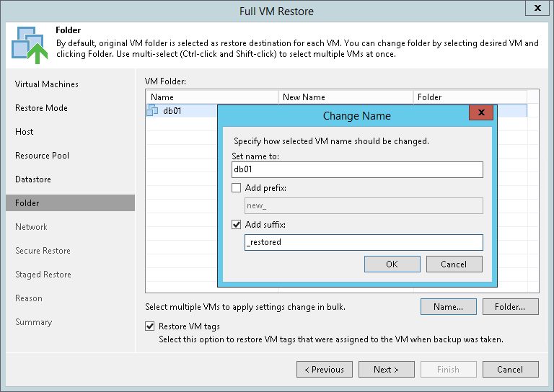This screenshot has height=392, width=554.
Task: Proceed with the Next button
Action: pyautogui.click(x=387, y=370)
